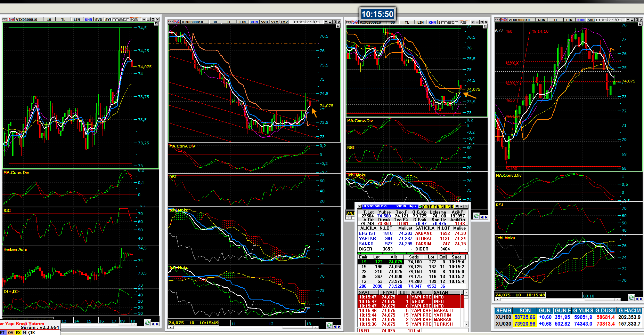This screenshot has width=644, height=335.
Task: Click the 'm' logo icon in the daily chart
Action: (497, 20)
